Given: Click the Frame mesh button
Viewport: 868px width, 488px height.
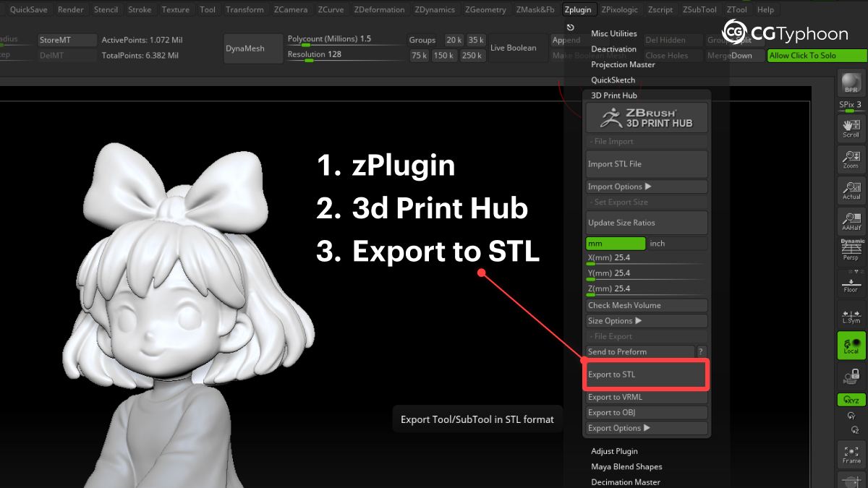Looking at the screenshot, I should coord(851,454).
